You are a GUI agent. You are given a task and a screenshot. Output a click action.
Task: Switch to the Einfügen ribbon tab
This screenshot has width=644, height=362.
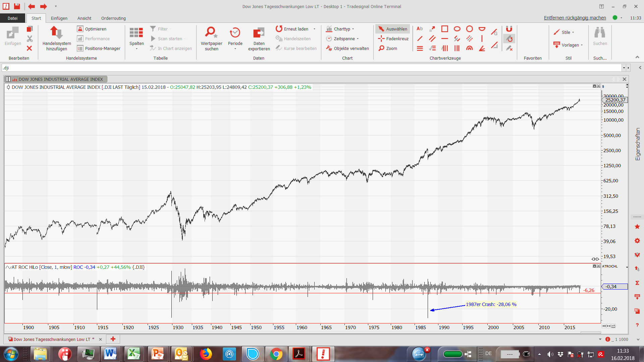[x=59, y=18]
